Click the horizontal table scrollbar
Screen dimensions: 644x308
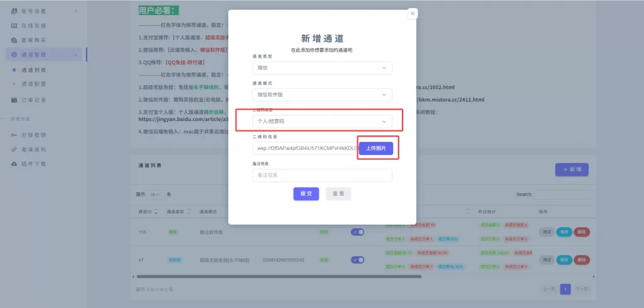click(x=279, y=277)
